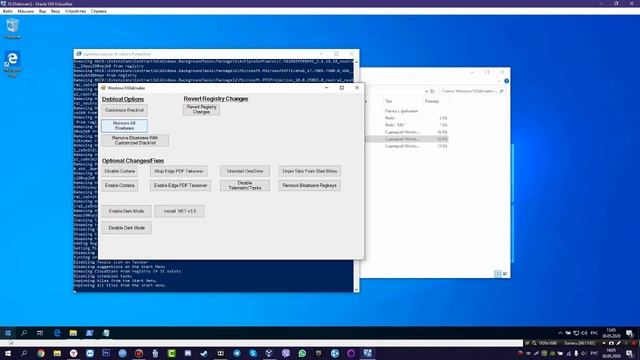This screenshot has width=640, height=360.
Task: Select Unpin Tiles From Start Menu
Action: (x=310, y=171)
